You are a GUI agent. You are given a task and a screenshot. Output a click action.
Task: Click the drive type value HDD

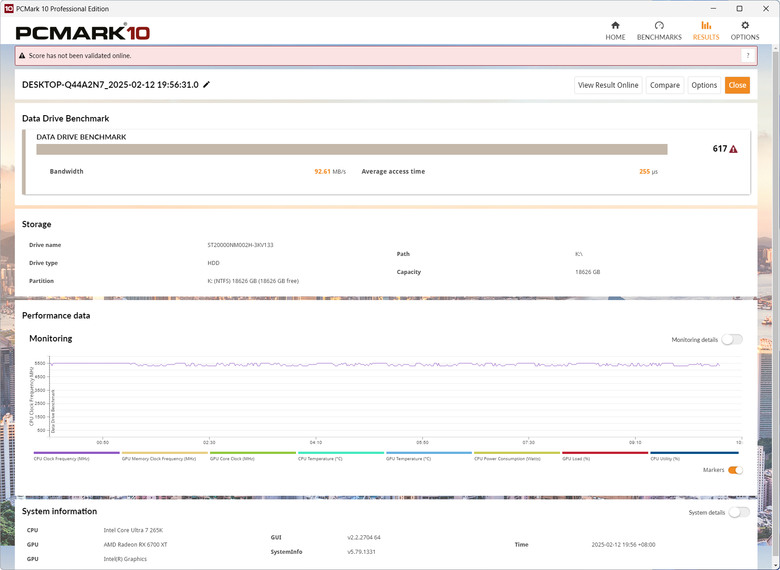point(213,263)
